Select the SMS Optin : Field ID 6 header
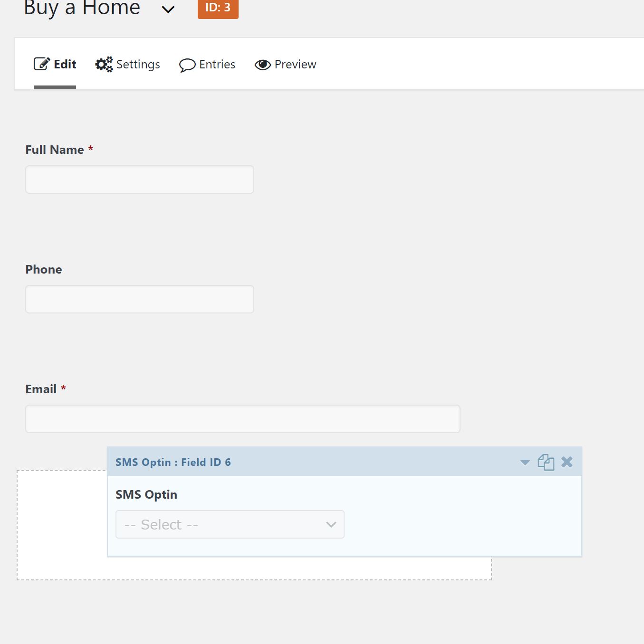The width and height of the screenshot is (644, 644). click(x=173, y=462)
